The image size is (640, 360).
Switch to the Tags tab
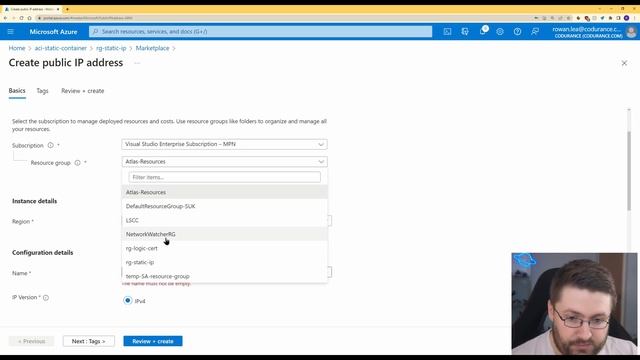click(x=42, y=91)
